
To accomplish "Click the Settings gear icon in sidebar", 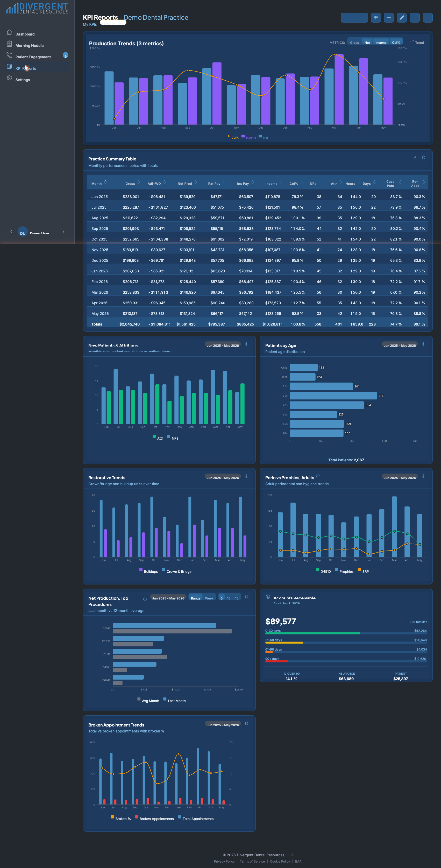I will [x=9, y=78].
